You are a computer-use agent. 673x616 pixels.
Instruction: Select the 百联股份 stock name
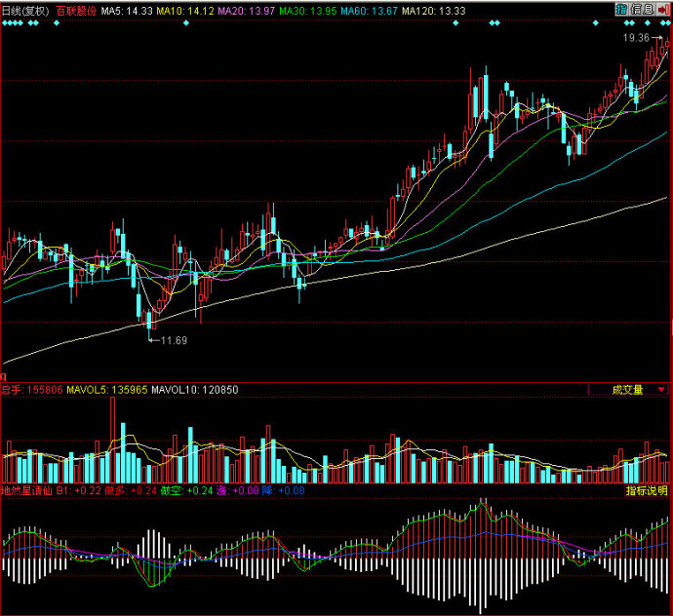pos(76,11)
